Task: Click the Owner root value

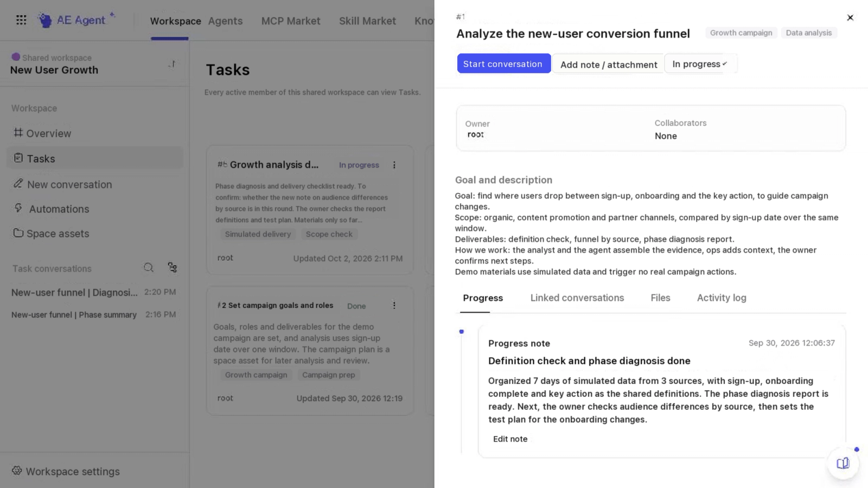Action: (475, 134)
